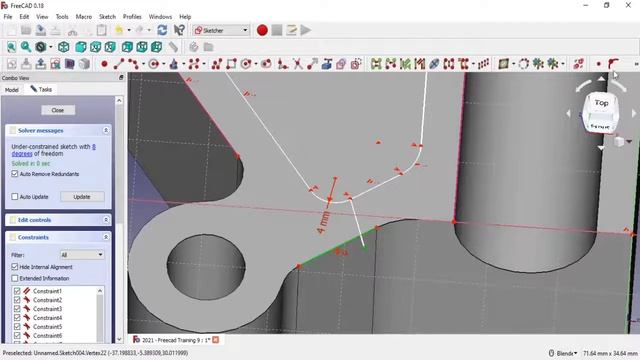Screen dimensions: 640x360
Task: Enable the Auto Update checkbox
Action: 15,197
